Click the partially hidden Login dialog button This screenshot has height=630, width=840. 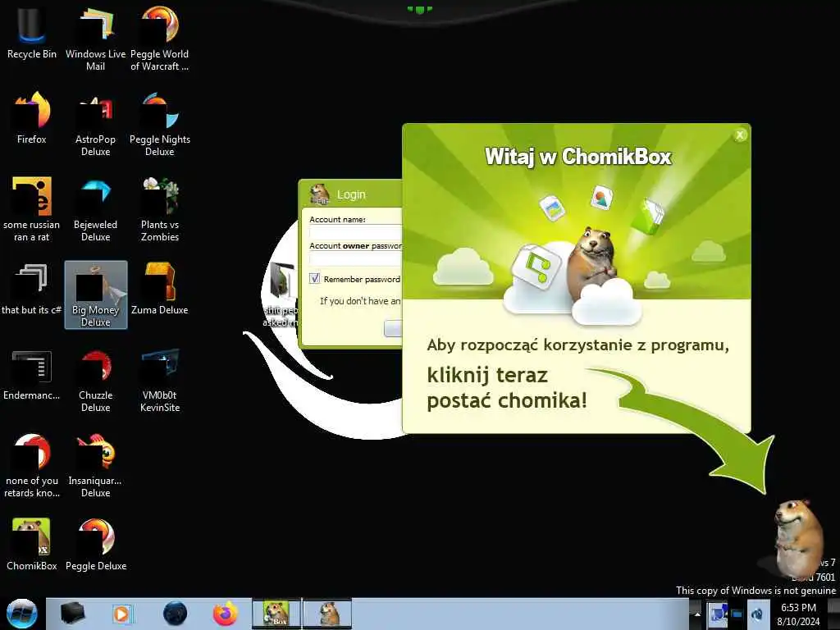[x=393, y=328]
